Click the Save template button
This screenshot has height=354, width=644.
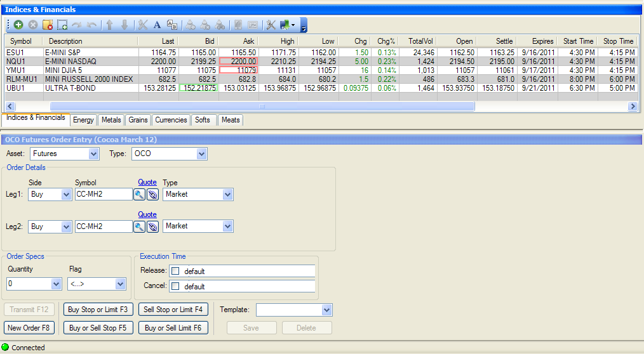click(x=252, y=328)
